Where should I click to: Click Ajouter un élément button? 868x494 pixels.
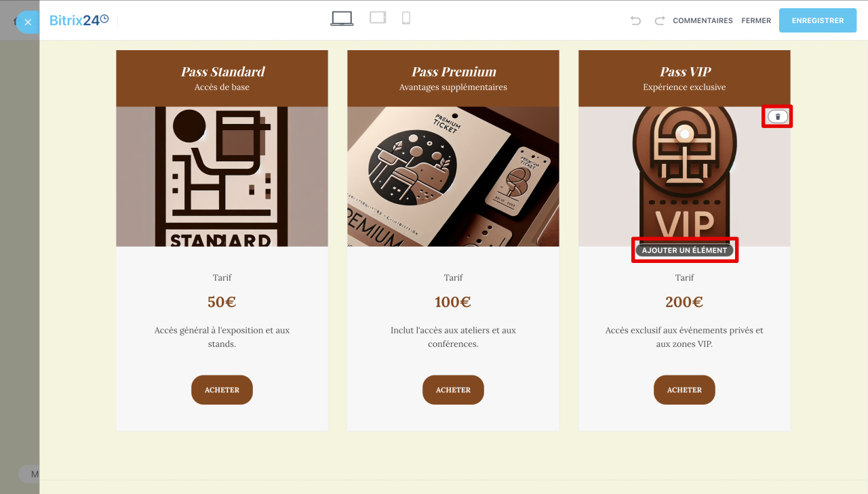tap(684, 250)
